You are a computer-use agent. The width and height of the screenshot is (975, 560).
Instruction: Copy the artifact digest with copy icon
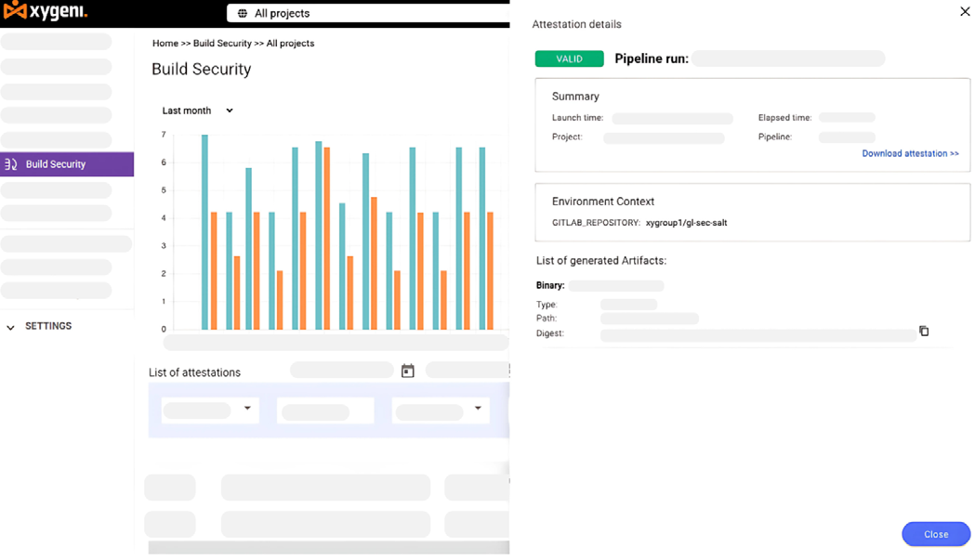click(924, 332)
